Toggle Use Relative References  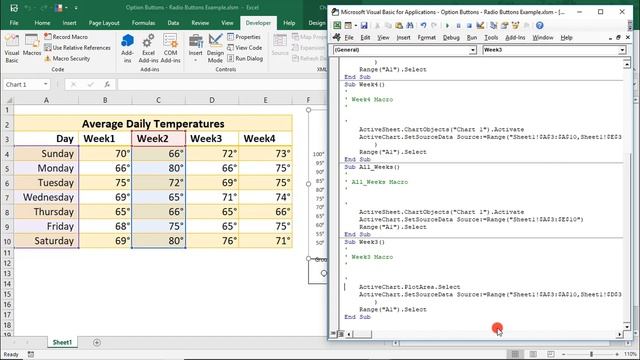point(77,48)
